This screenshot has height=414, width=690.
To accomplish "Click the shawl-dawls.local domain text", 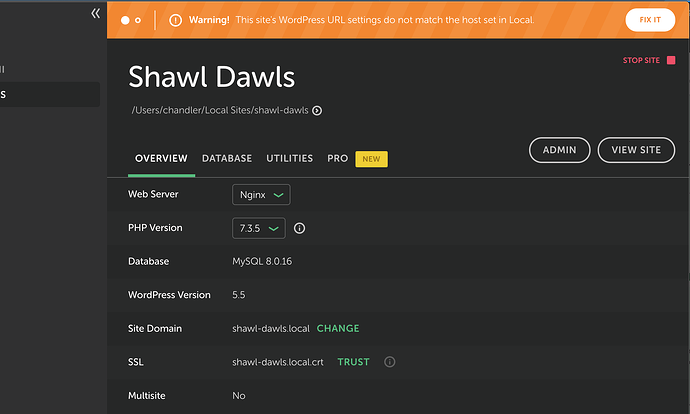I will 271,329.
